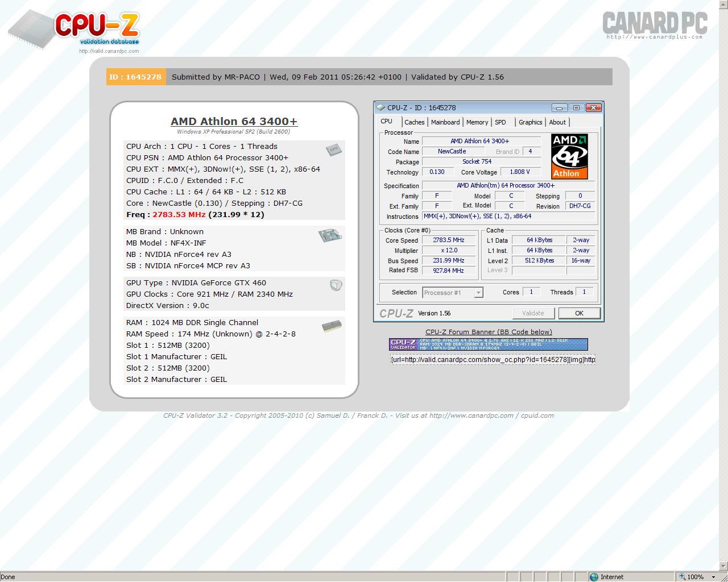Click the BB code URL input field

[493, 359]
